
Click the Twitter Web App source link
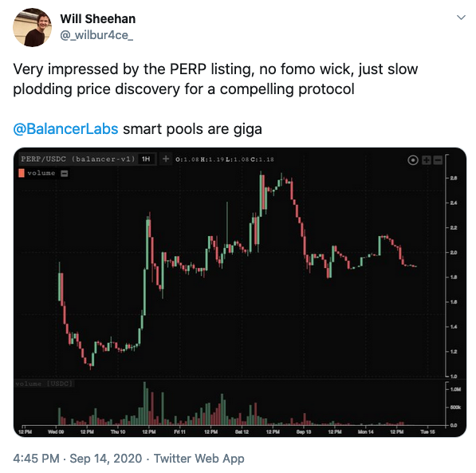point(199,458)
